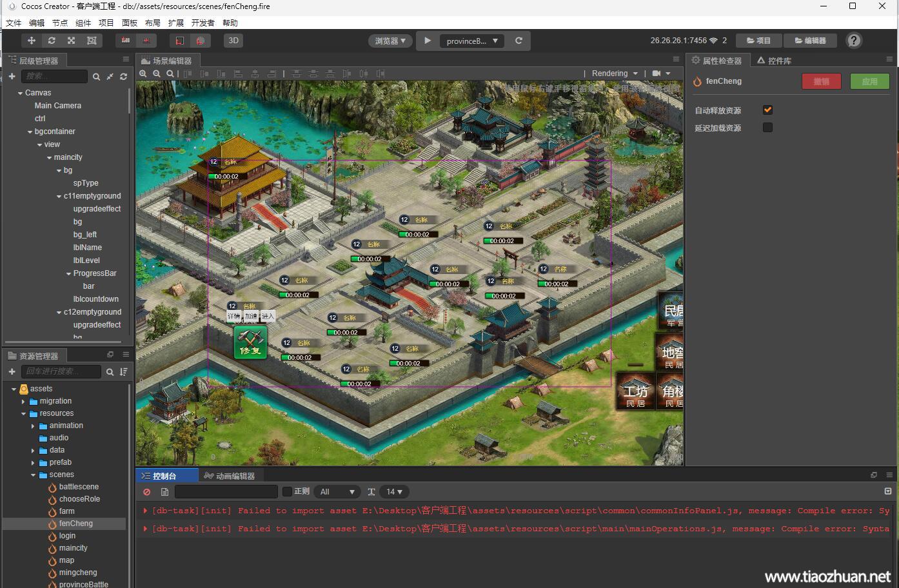Zoom out the scene editor
The height and width of the screenshot is (588, 899).
(157, 73)
